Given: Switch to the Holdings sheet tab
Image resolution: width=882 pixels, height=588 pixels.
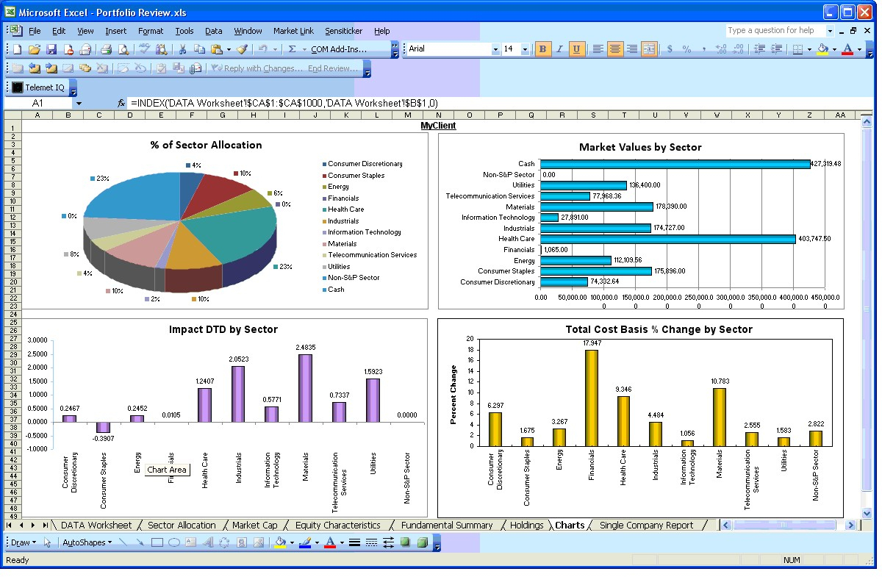Looking at the screenshot, I should [x=527, y=525].
